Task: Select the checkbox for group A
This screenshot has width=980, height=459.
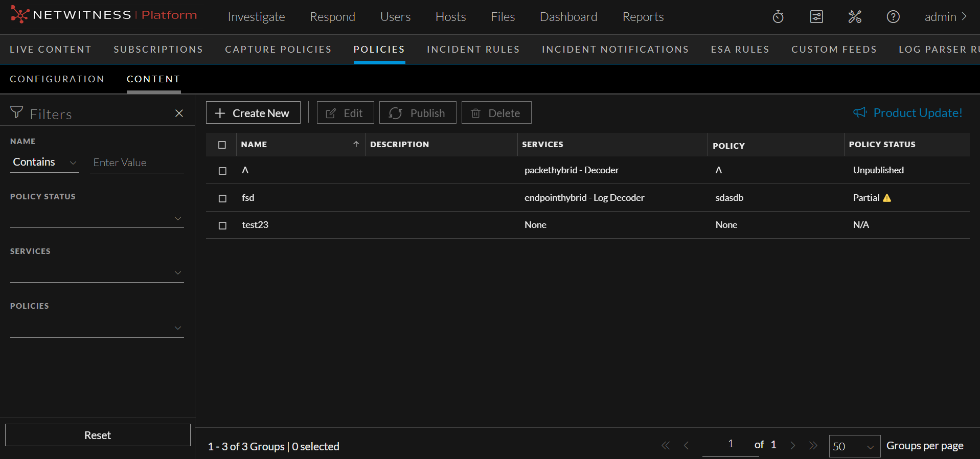Action: (x=222, y=171)
